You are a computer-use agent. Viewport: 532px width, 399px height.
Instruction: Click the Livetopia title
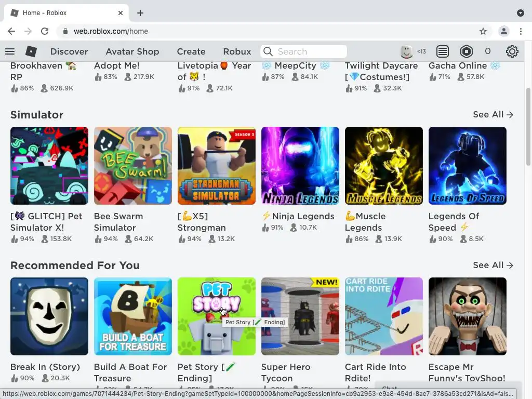[x=214, y=71]
